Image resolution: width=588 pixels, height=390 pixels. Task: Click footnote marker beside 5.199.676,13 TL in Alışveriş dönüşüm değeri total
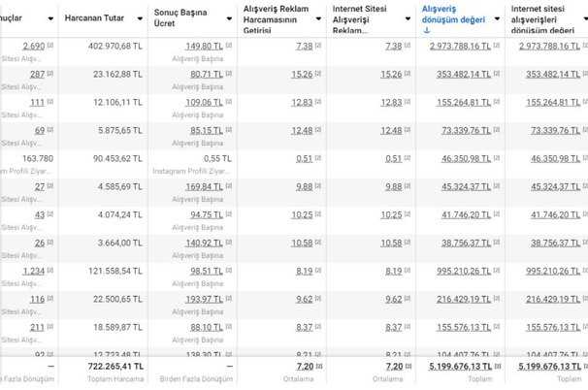(x=498, y=368)
